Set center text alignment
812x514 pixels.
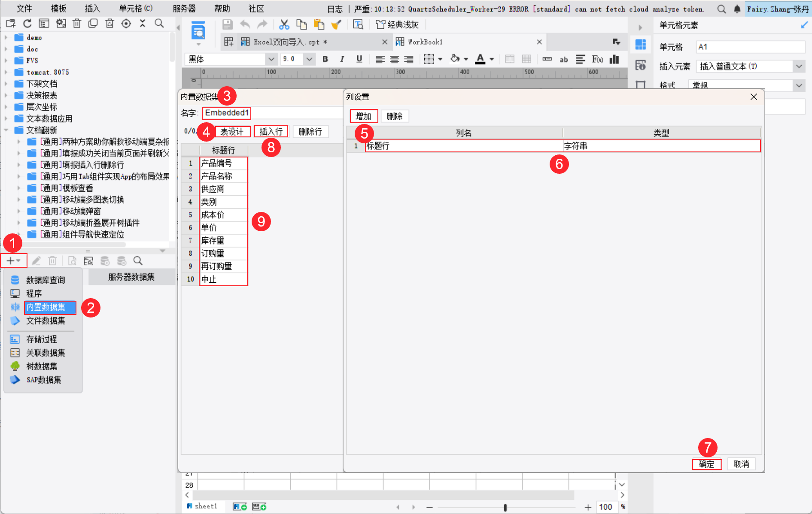point(395,59)
